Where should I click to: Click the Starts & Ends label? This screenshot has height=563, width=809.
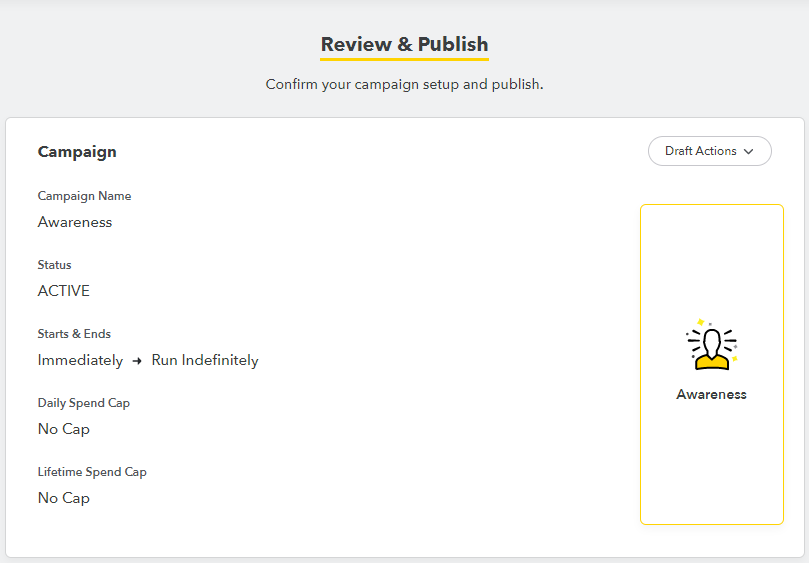[74, 334]
